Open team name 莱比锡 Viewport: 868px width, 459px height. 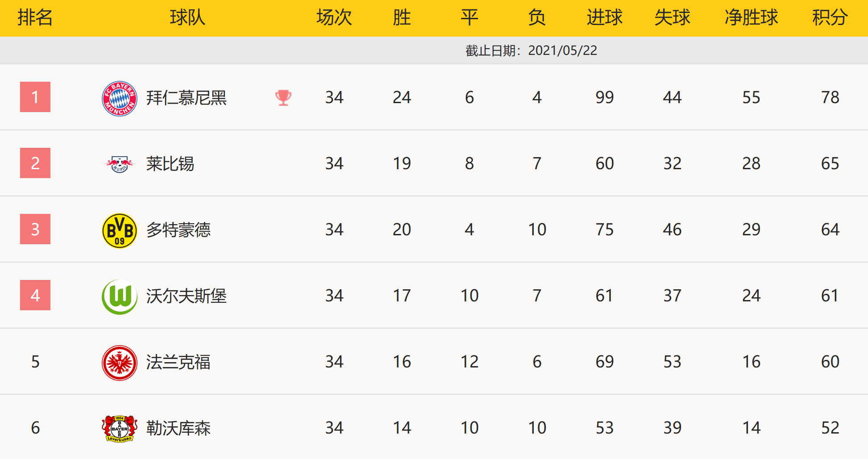click(x=170, y=164)
